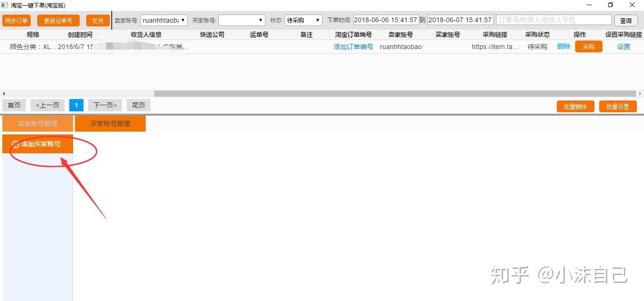Open the 卖家账号 dropdown
The width and height of the screenshot is (644, 301).
pos(164,20)
